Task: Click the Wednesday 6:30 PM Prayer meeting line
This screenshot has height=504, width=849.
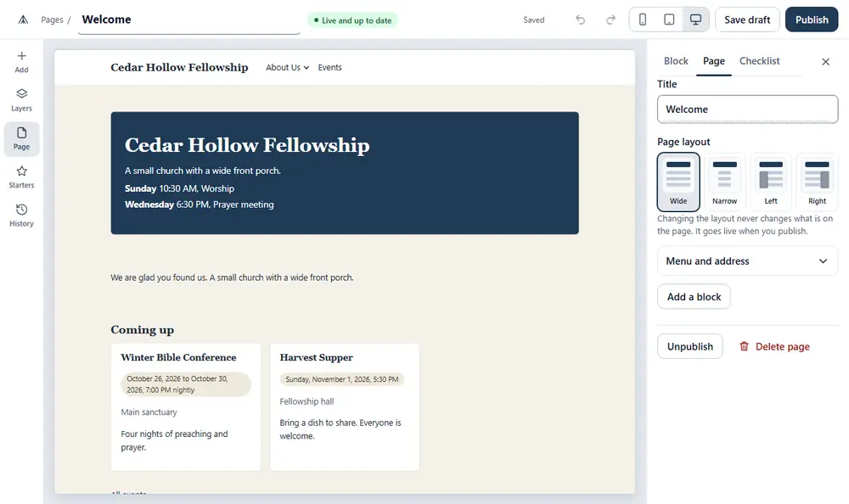Action: (x=199, y=204)
